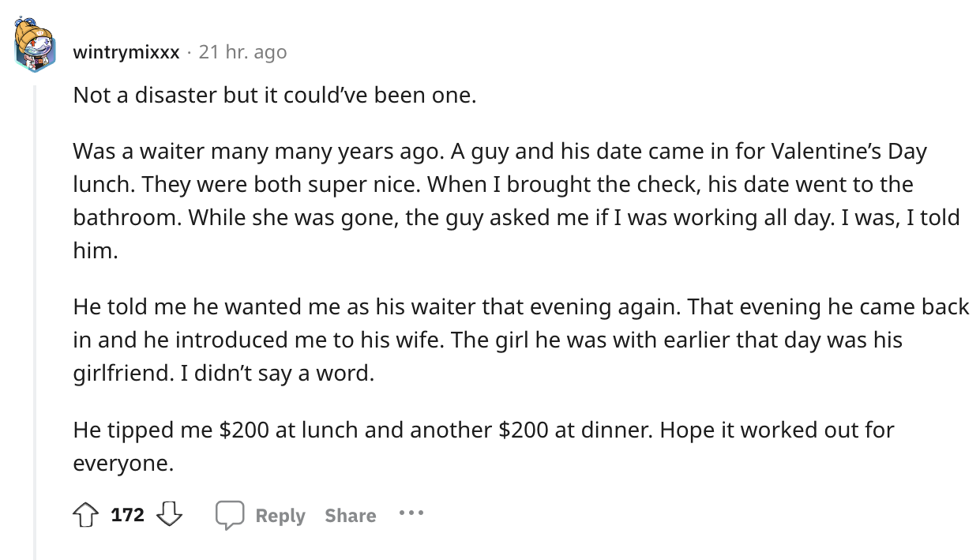The width and height of the screenshot is (980, 560).
Task: Downvote wintrymixxx's comment
Action: pyautogui.click(x=170, y=514)
